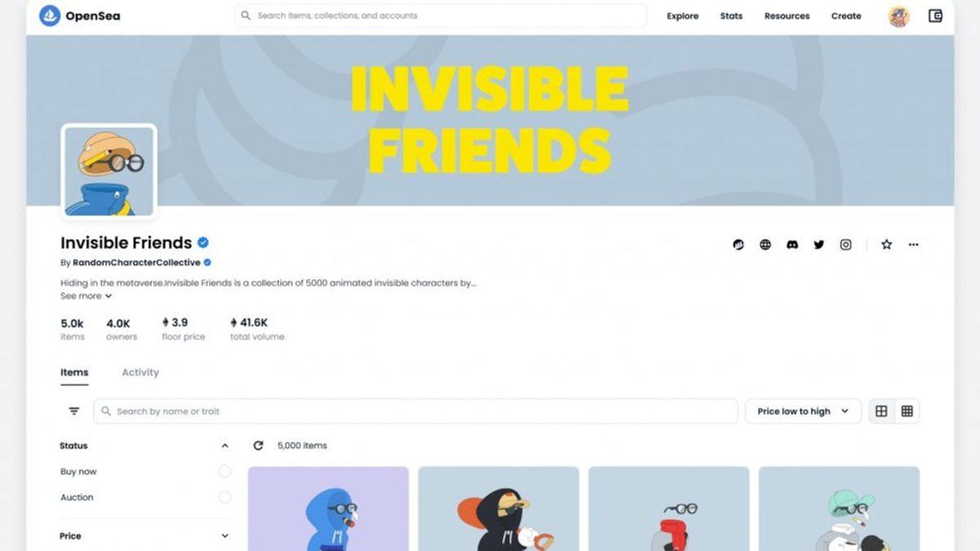Click the Search by name or trait field

(x=416, y=411)
